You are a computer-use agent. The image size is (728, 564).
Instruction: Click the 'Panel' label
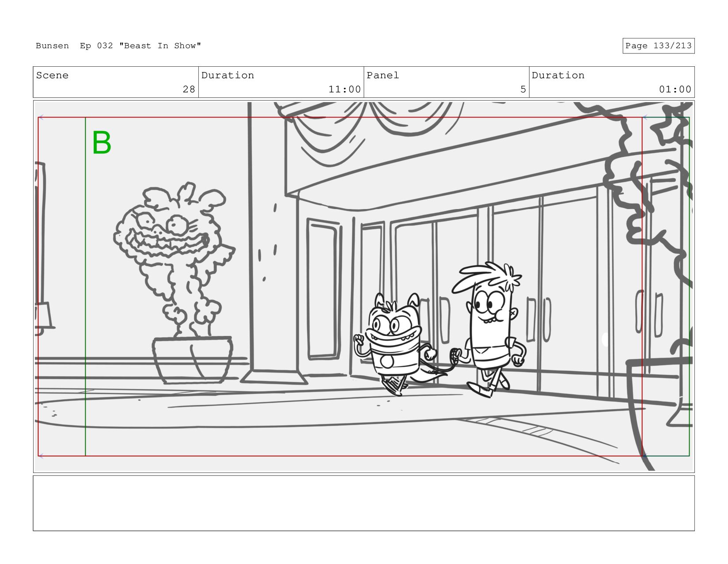pyautogui.click(x=383, y=75)
